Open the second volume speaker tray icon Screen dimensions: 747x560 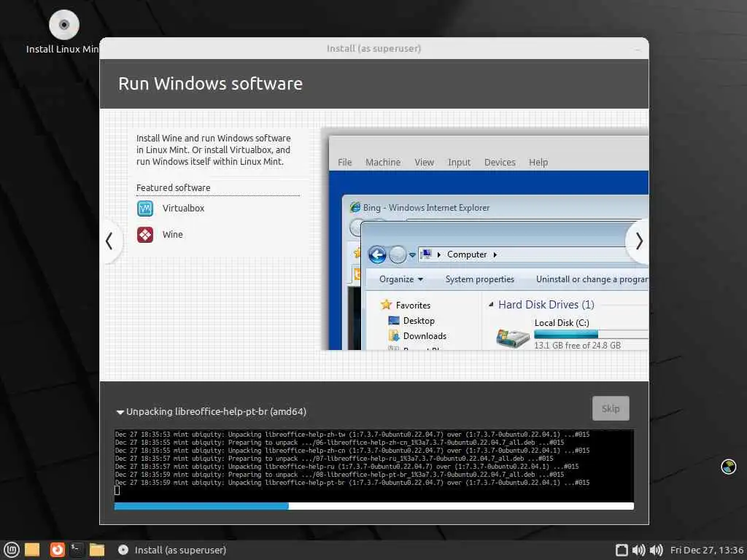[656, 550]
